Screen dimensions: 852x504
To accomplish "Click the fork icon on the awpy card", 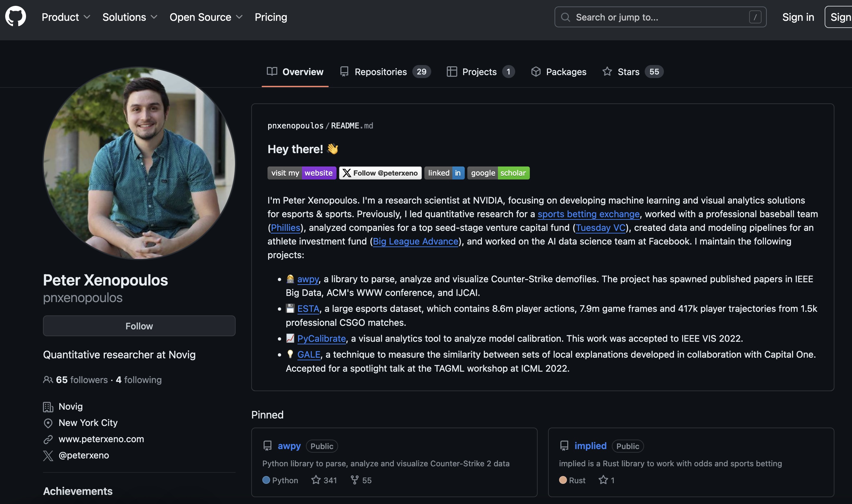I will pos(354,480).
